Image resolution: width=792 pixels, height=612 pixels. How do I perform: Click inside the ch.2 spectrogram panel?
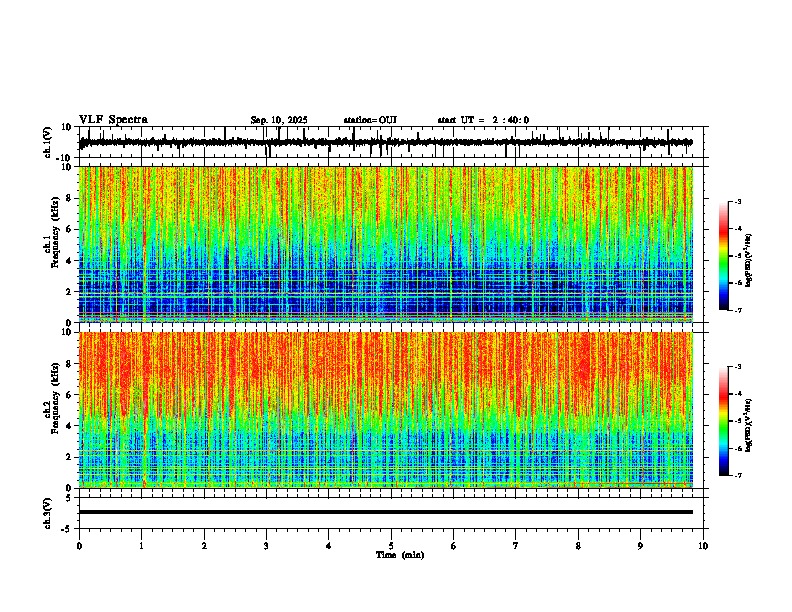pos(386,410)
